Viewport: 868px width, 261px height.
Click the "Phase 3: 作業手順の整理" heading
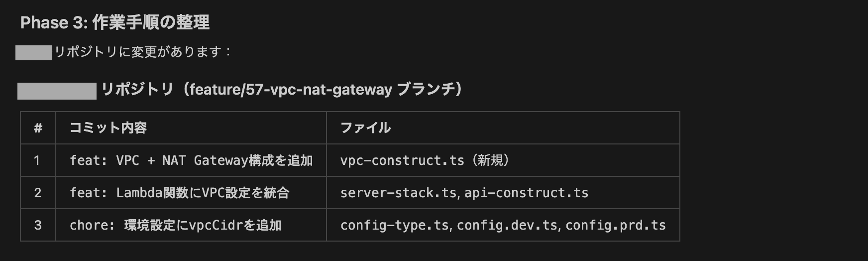click(114, 22)
